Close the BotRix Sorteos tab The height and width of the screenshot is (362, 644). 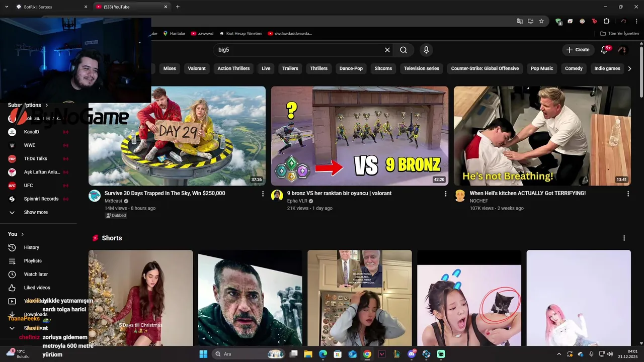(86, 7)
